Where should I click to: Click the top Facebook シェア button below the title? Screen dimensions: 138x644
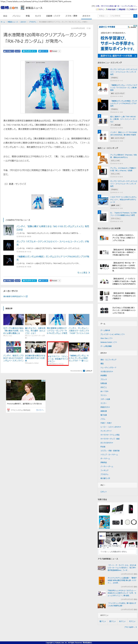(18, 51)
